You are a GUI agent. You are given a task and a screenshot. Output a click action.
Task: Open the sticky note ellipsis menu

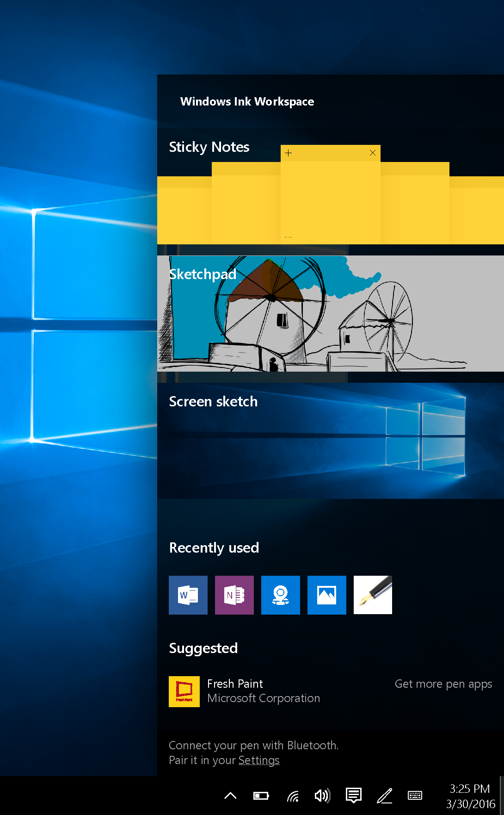tap(288, 237)
